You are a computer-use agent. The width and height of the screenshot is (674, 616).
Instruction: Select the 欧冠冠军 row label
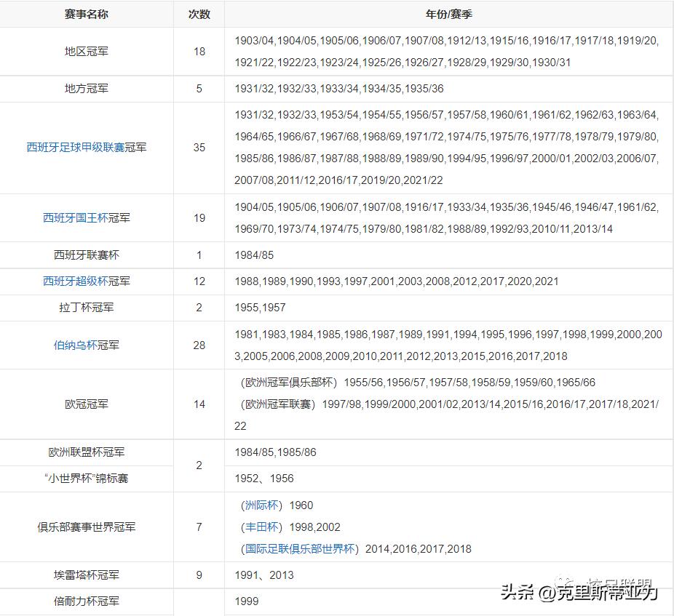click(x=86, y=404)
